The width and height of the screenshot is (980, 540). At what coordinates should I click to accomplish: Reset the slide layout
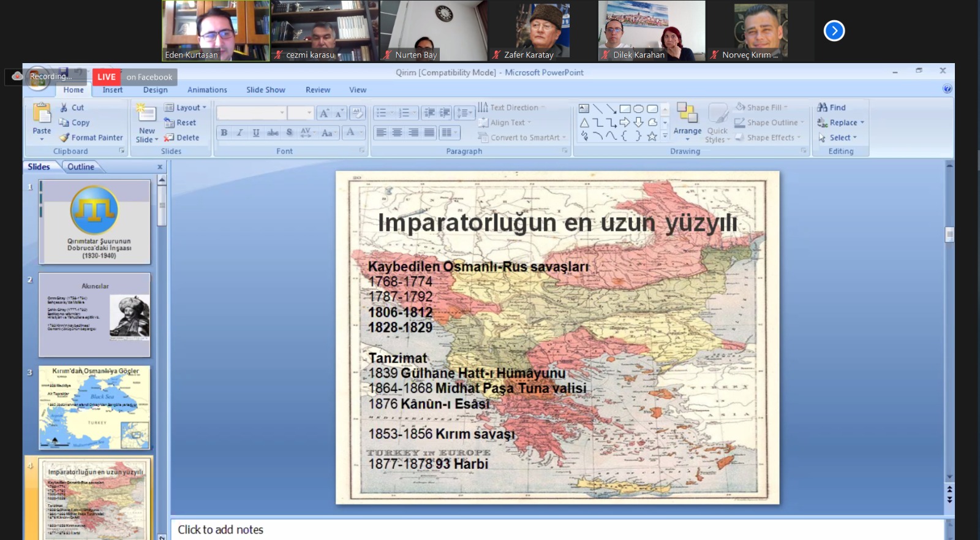[x=180, y=123]
